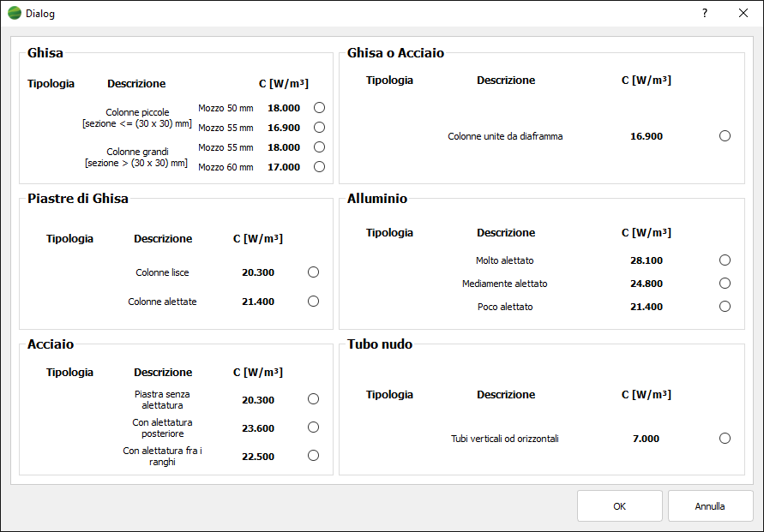764x532 pixels.
Task: Select Molto alettato aluminium option
Action: pos(725,260)
